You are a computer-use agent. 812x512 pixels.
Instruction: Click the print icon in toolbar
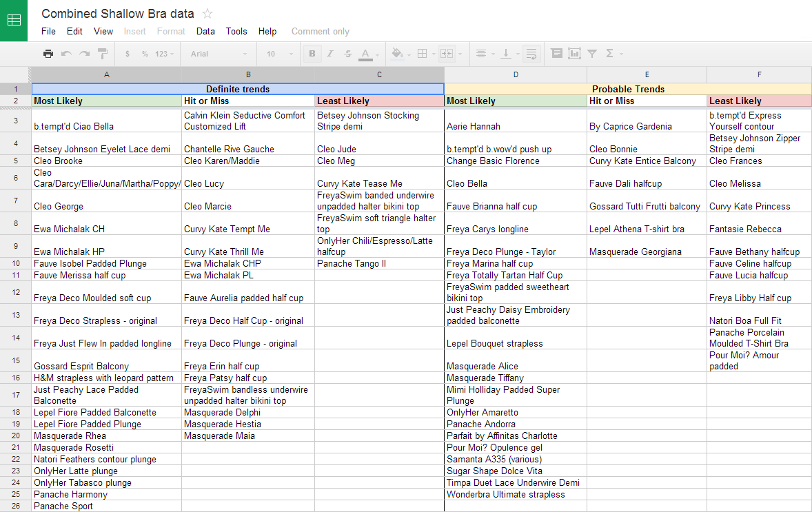pos(48,53)
